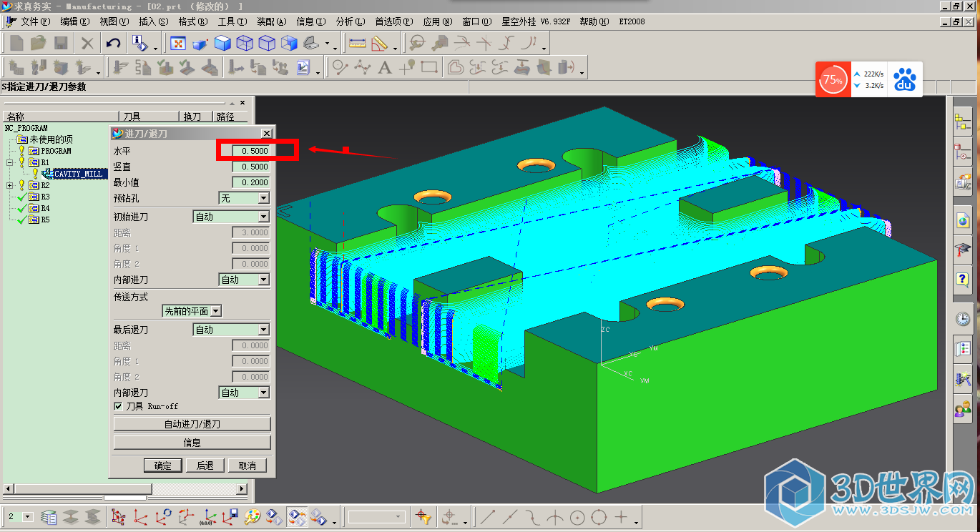The width and height of the screenshot is (980, 532).
Task: Click the 后退 button
Action: coord(205,465)
